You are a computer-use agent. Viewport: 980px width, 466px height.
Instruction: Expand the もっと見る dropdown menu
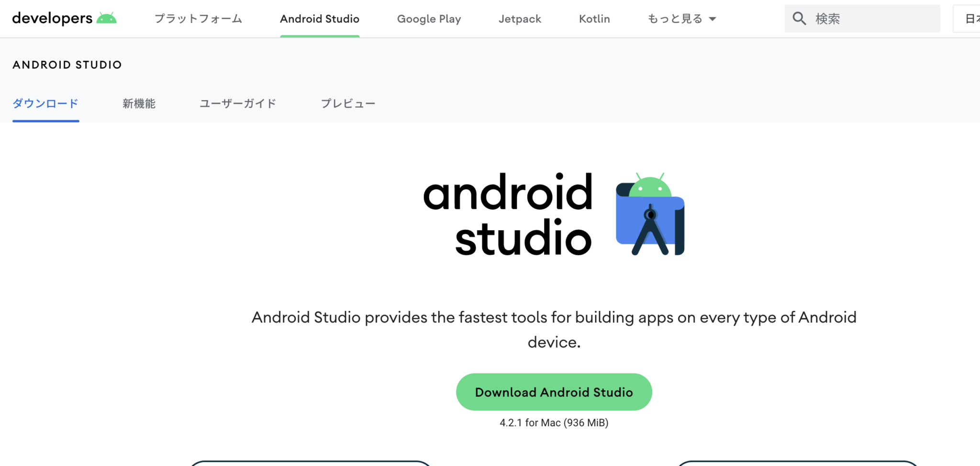[681, 19]
